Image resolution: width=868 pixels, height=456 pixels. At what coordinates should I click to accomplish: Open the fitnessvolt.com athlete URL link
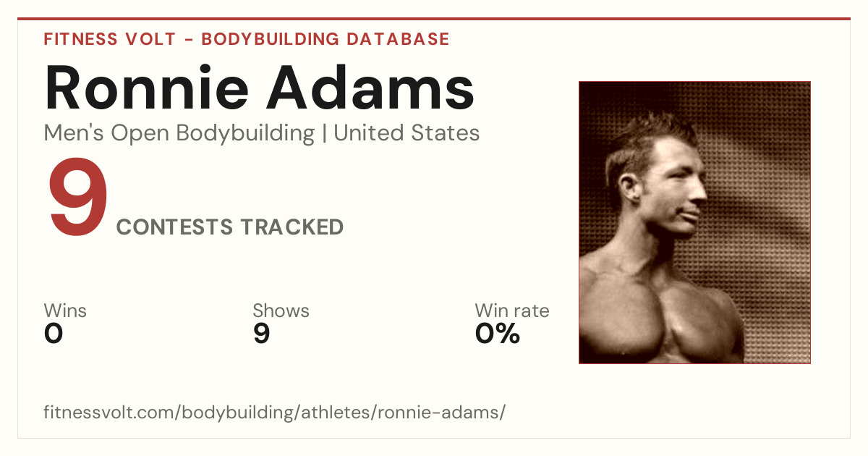pyautogui.click(x=275, y=413)
